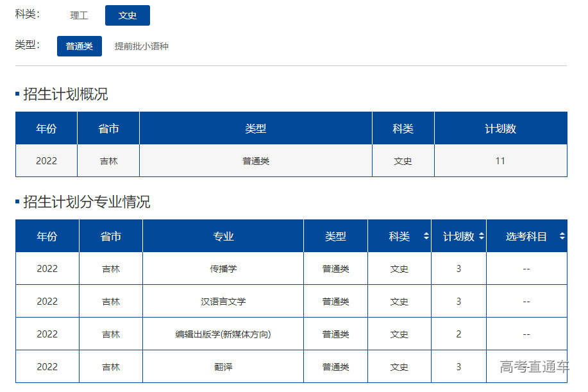Click the 汉语言文学 major cell
Viewport: 588px width, 392px height.
tap(223, 302)
